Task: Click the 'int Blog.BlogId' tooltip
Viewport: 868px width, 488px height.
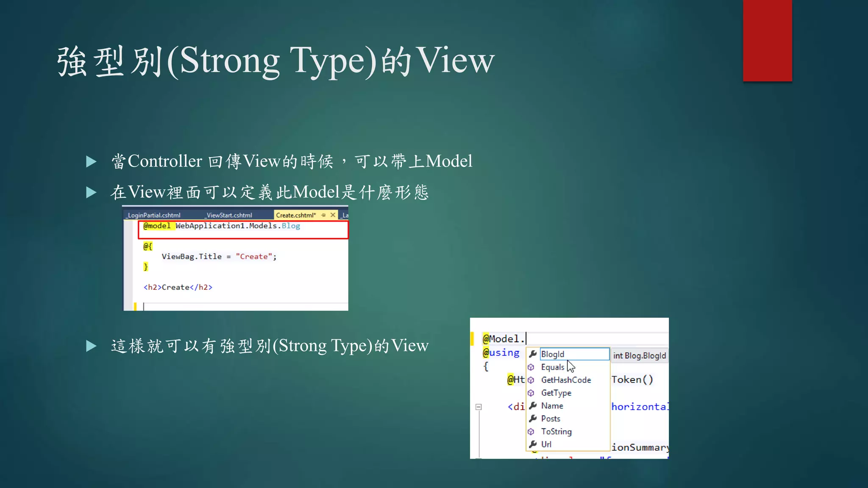Action: (639, 356)
